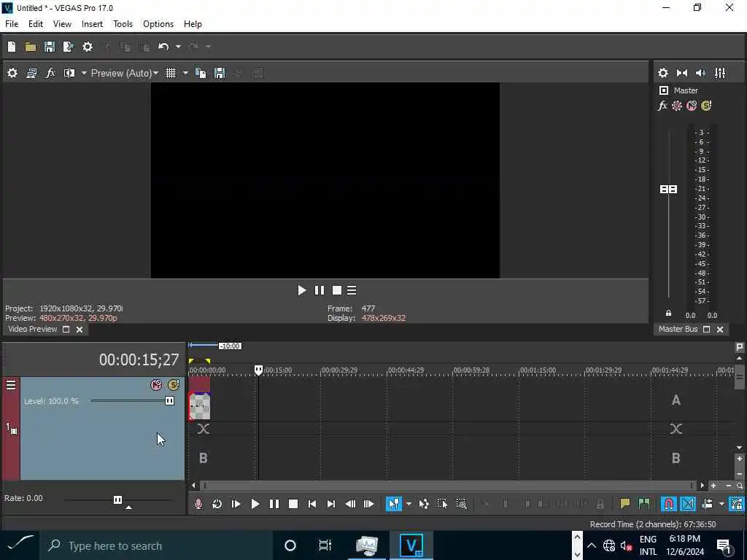Screen dimensions: 747x560
Task: Expand the Undo history dropdown arrow
Action: pos(178,47)
